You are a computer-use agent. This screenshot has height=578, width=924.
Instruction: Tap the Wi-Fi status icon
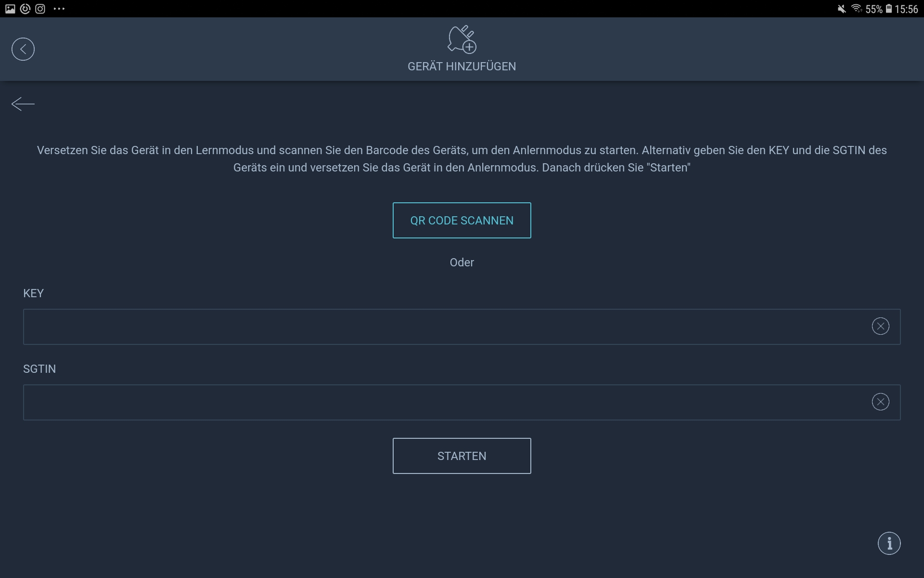pos(856,9)
